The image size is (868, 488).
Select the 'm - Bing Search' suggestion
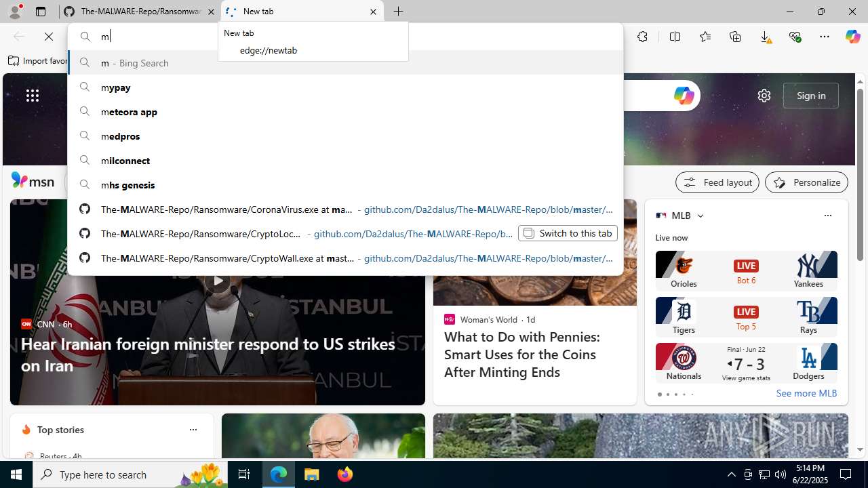[345, 62]
